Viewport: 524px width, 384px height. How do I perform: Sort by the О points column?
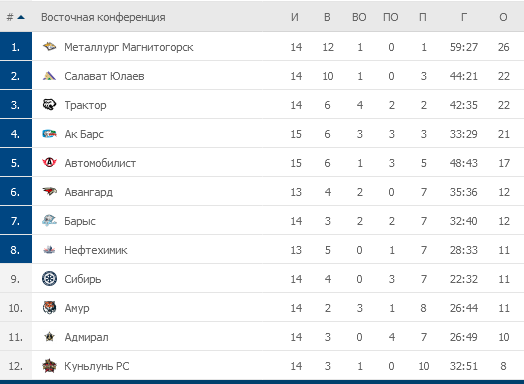tap(503, 17)
